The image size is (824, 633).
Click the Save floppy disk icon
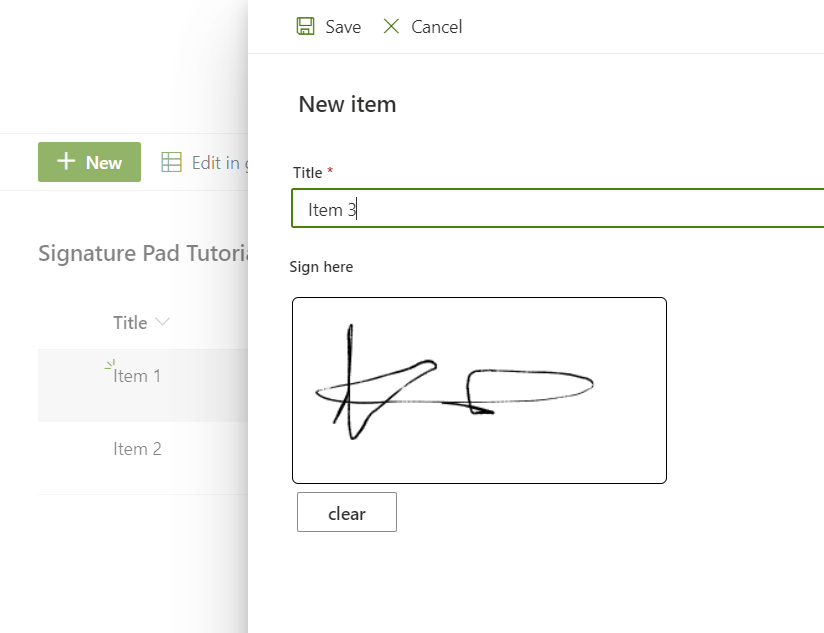pyautogui.click(x=306, y=27)
